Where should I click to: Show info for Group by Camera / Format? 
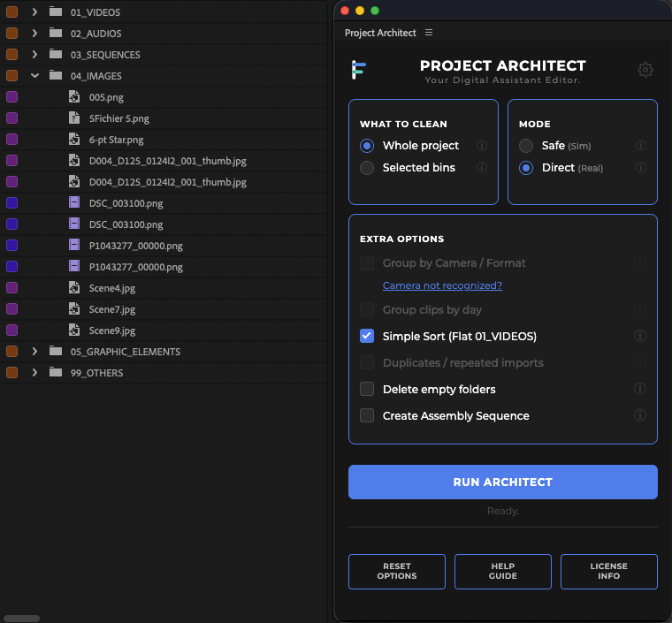coord(640,262)
